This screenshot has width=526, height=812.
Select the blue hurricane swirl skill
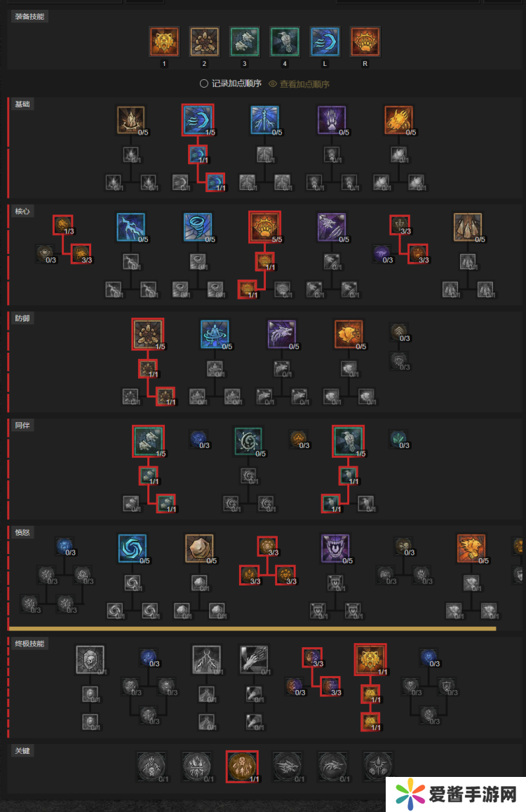133,548
